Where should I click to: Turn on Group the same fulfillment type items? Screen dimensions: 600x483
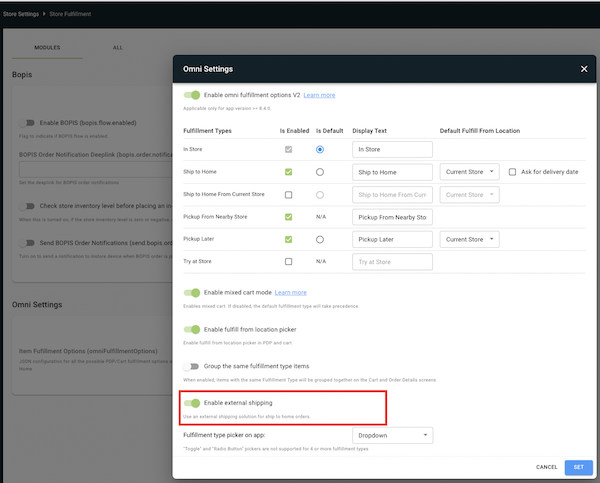(191, 366)
